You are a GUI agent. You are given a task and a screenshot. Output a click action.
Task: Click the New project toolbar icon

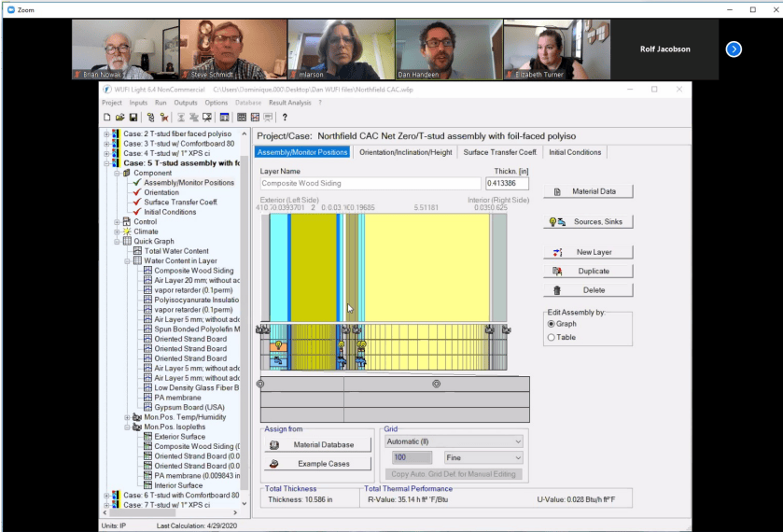tap(107, 117)
